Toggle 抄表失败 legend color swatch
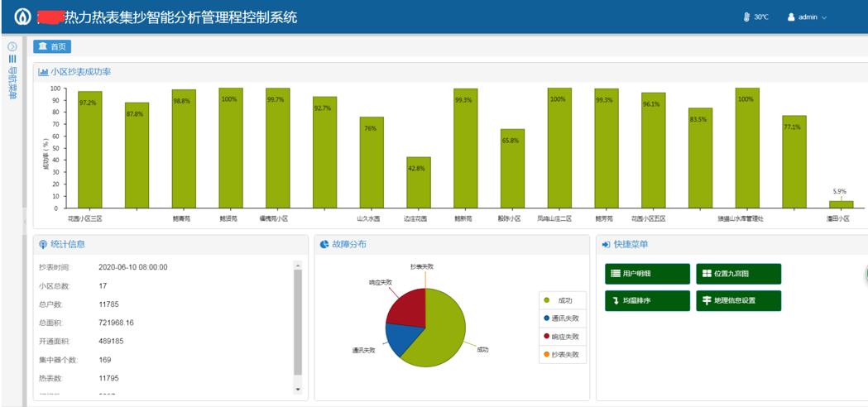This screenshot has height=407, width=868. pos(546,354)
